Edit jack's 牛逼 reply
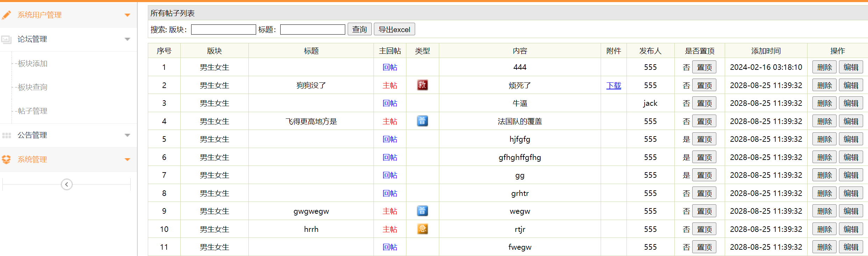The image size is (868, 256). [x=851, y=103]
